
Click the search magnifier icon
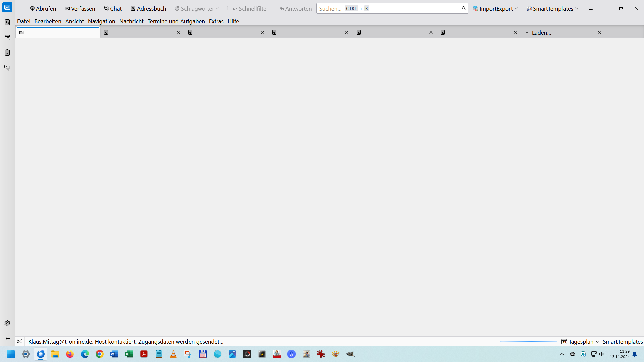pyautogui.click(x=464, y=8)
